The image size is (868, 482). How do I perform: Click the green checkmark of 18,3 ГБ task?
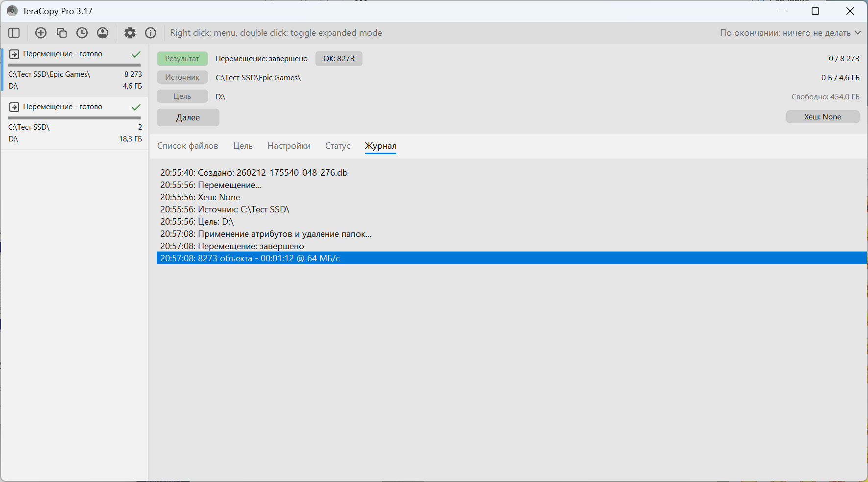point(137,107)
